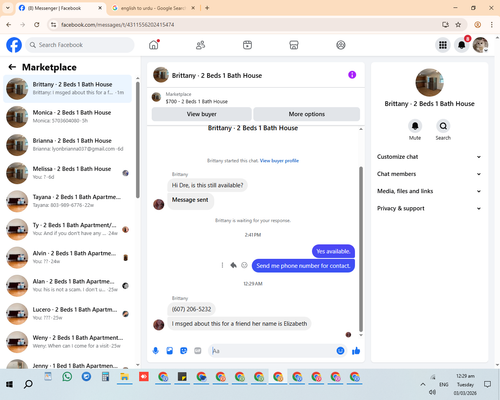The image size is (500, 400).
Task: Expand the Privacy & support section
Action: [x=429, y=208]
